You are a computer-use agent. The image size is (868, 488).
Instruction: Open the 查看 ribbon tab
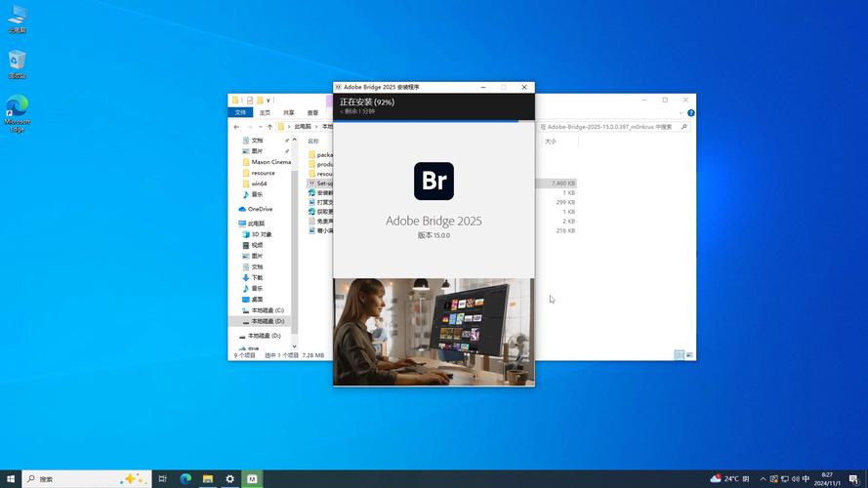312,112
